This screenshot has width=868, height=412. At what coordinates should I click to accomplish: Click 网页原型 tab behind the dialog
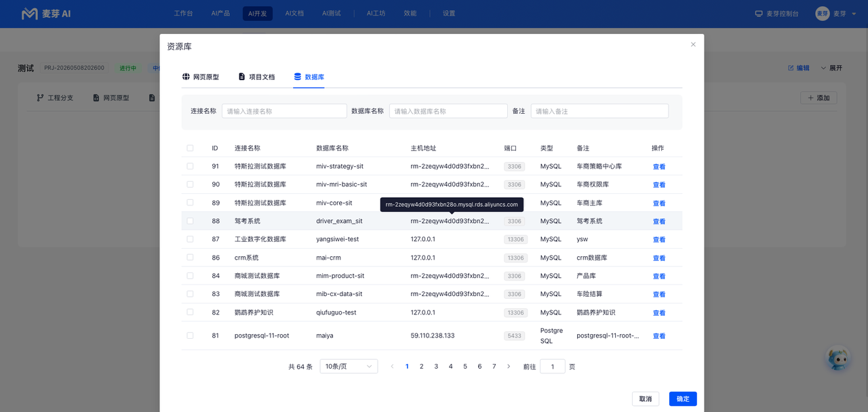click(111, 98)
